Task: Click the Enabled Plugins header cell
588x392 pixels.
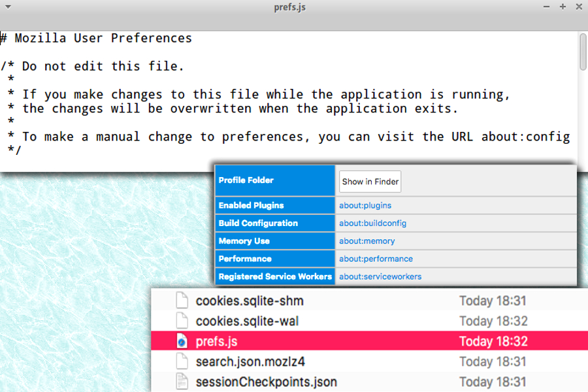Action: pyautogui.click(x=275, y=206)
